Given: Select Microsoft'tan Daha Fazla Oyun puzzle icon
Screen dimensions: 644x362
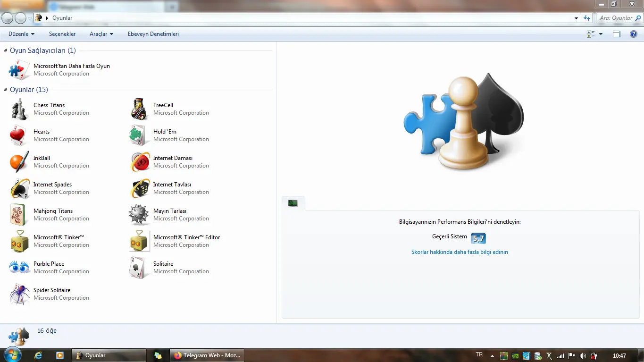Looking at the screenshot, I should click(x=19, y=70).
